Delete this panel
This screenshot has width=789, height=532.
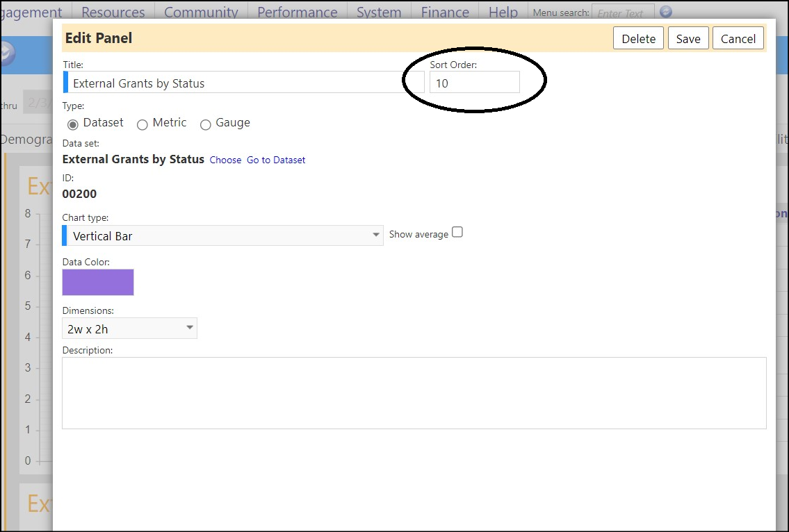[639, 38]
